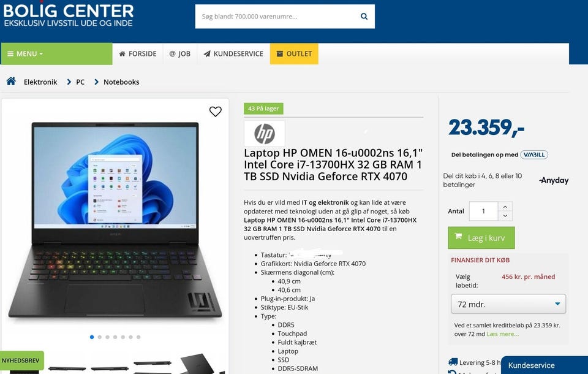Click the HP brand logo
Viewport: 588px width, 374px height.
265,133
